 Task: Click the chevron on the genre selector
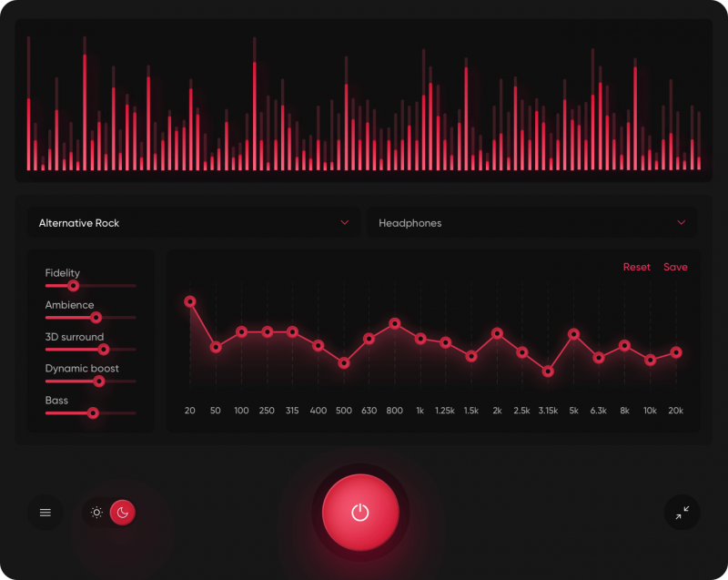point(345,222)
